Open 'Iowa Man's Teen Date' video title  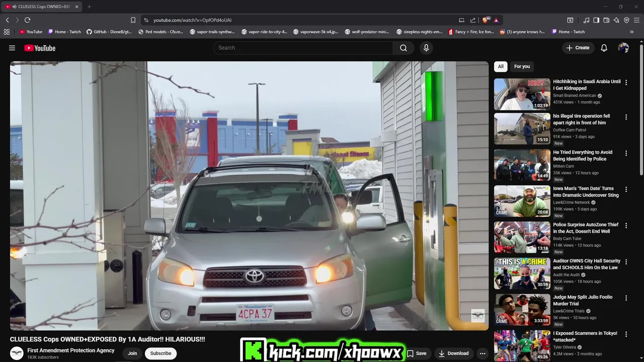pyautogui.click(x=586, y=192)
